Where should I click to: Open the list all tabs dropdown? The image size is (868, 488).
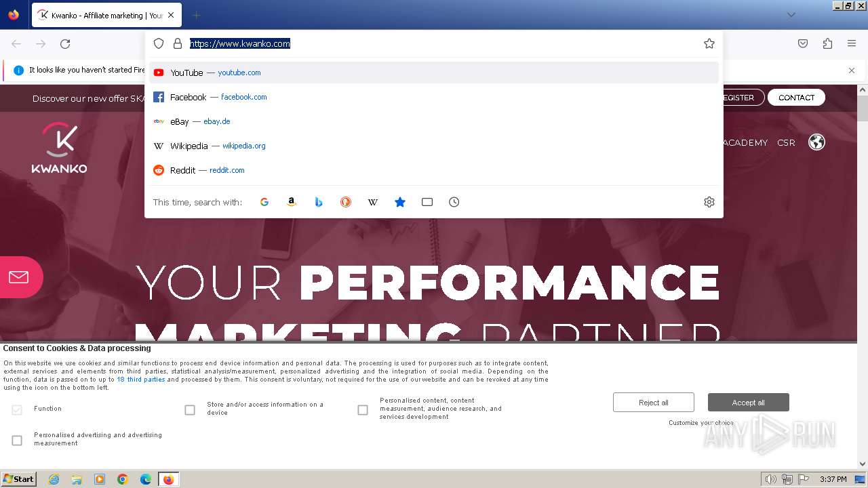point(791,15)
